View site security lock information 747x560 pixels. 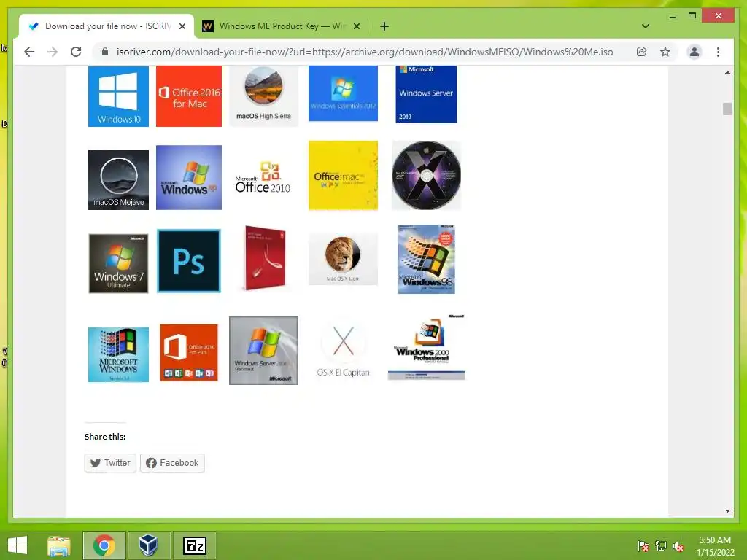click(105, 52)
